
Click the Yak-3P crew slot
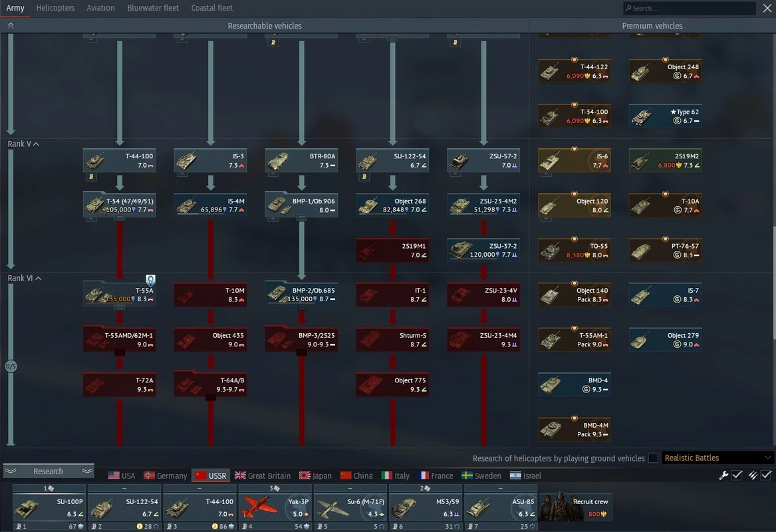tap(275, 507)
